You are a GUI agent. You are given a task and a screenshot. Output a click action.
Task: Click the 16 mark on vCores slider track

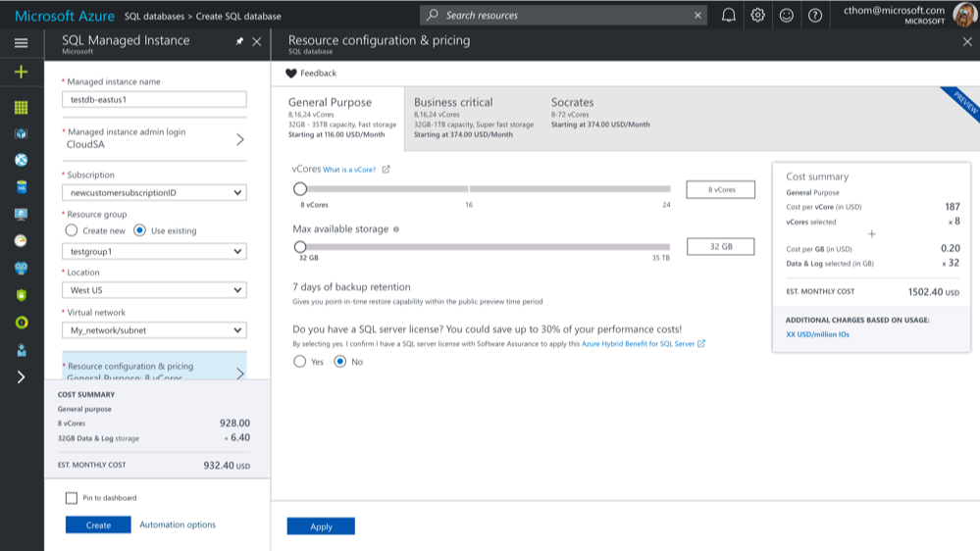pos(469,188)
